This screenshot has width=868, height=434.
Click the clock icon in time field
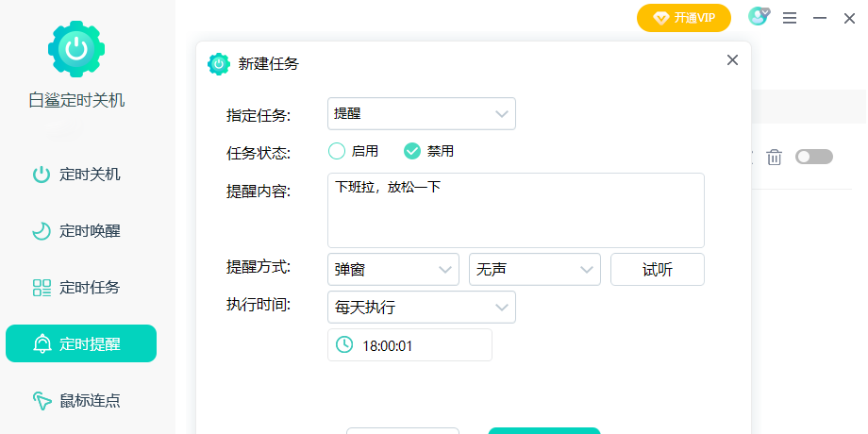point(344,345)
